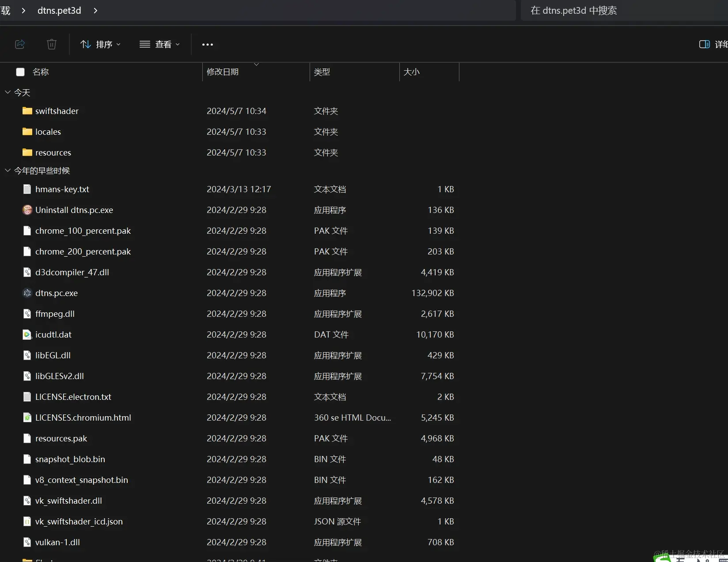This screenshot has height=562, width=728.
Task: Select the swiftshader folder icon
Action: pos(27,110)
